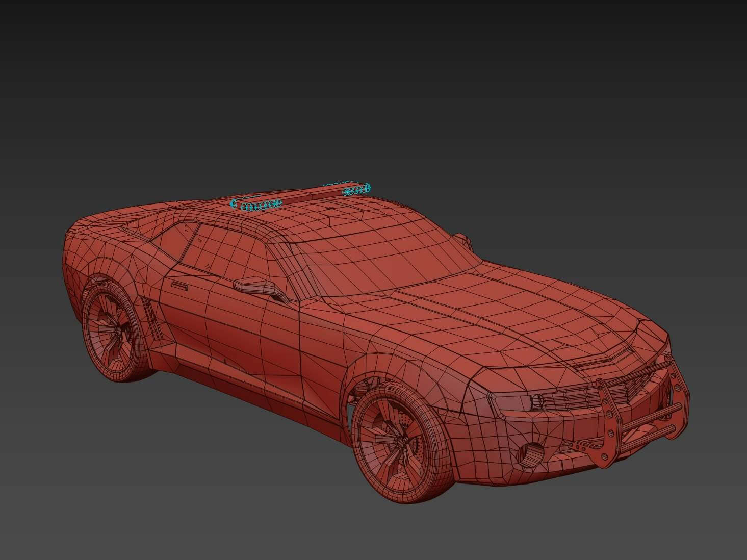Screen dimensions: 747x560
Task: Select the right cyan light cluster on roof
Action: point(356,190)
